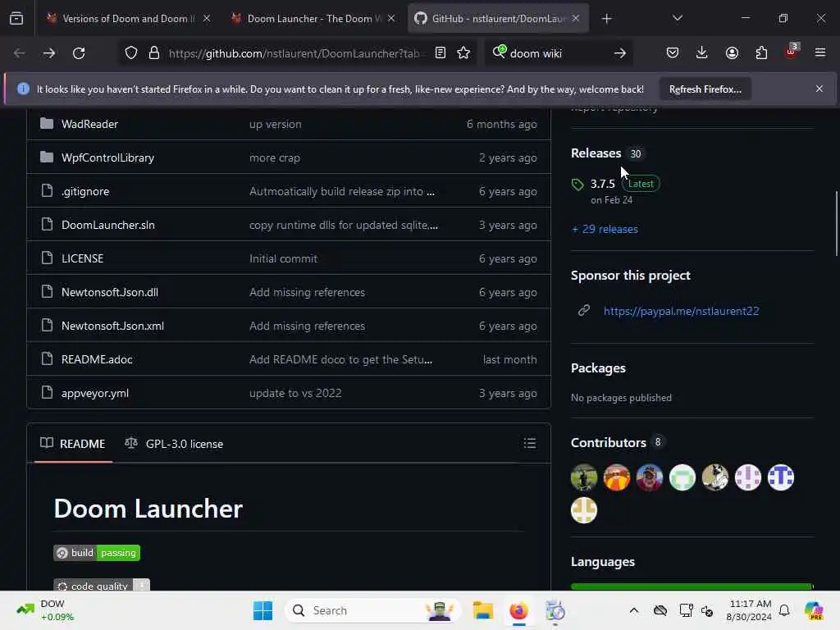Viewport: 840px width, 630px height.
Task: Open Newtonsoft.Json.dll file
Action: (x=110, y=293)
